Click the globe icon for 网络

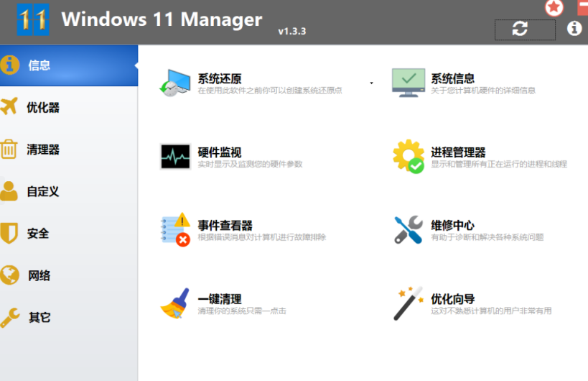[10, 275]
